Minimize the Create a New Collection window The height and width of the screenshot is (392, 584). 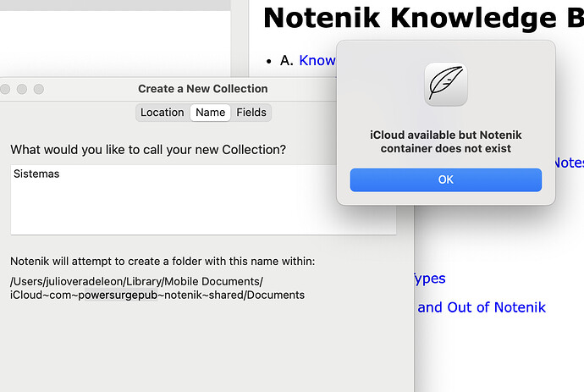tap(22, 89)
